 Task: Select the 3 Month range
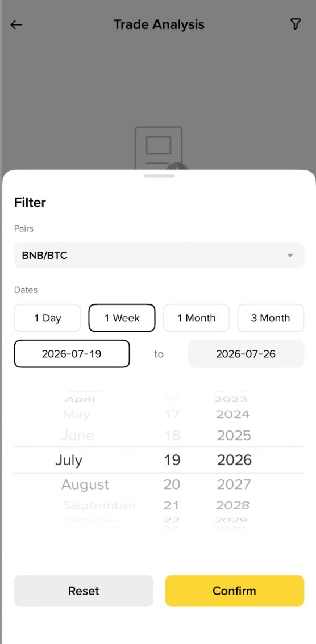271,318
